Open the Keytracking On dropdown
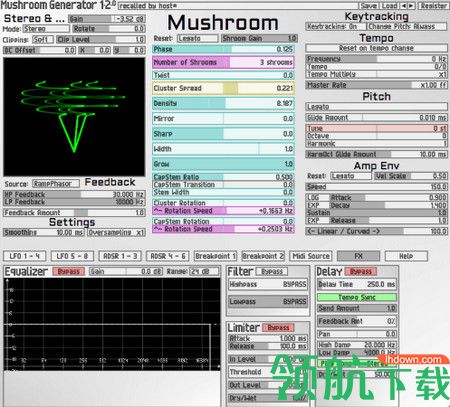Image resolution: width=450 pixels, height=407 pixels. [335, 26]
